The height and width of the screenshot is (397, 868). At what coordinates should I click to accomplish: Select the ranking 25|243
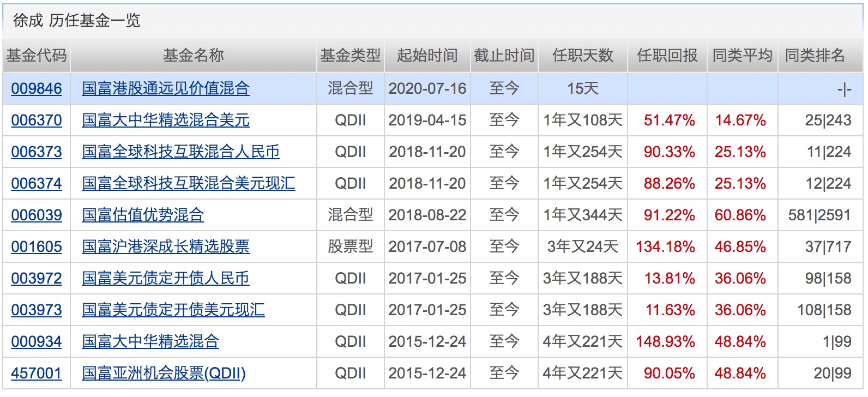(x=828, y=120)
